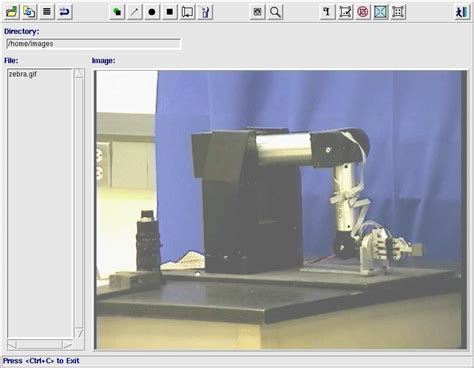Click the fit image frame icon
Screen dimensions: 474x368
(257, 12)
